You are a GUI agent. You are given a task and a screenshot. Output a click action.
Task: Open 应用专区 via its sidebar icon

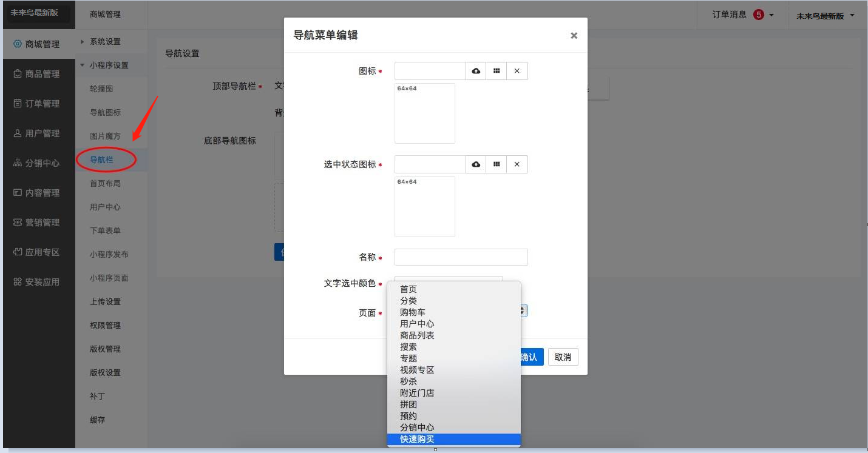18,252
